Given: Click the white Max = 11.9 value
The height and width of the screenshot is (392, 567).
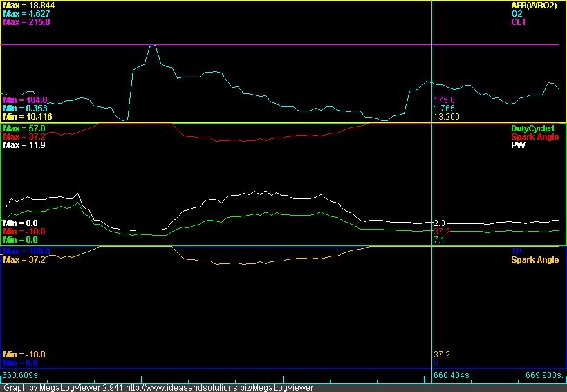Looking at the screenshot, I should (x=24, y=145).
